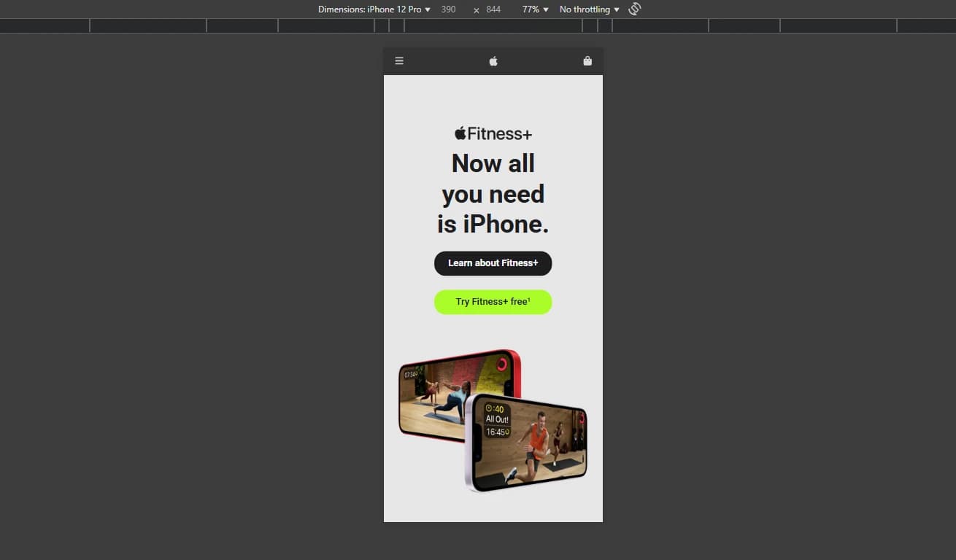Click the Apple logo in the site header
Viewport: 956px width, 560px height.
(x=493, y=61)
